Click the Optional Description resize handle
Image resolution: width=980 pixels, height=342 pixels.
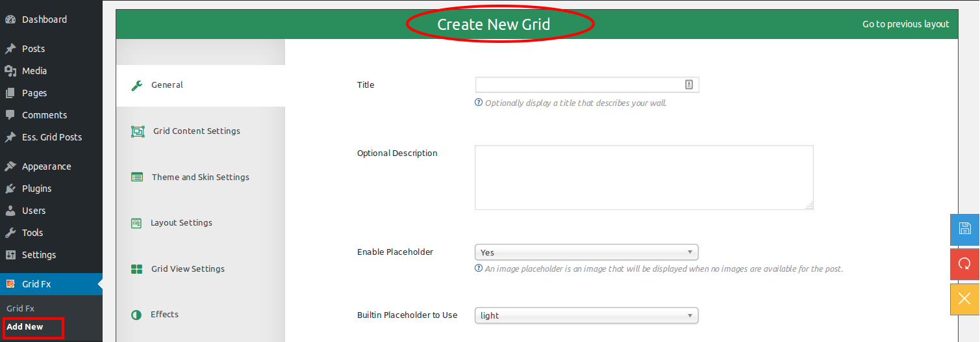809,205
